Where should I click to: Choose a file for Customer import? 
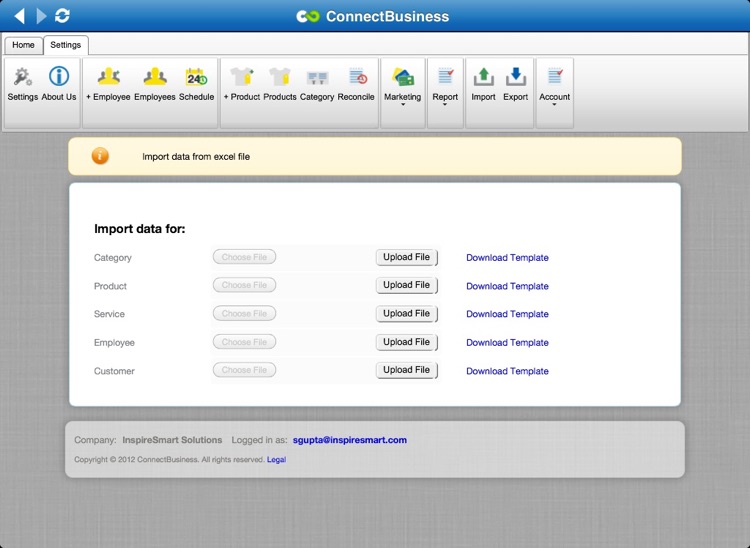[244, 370]
